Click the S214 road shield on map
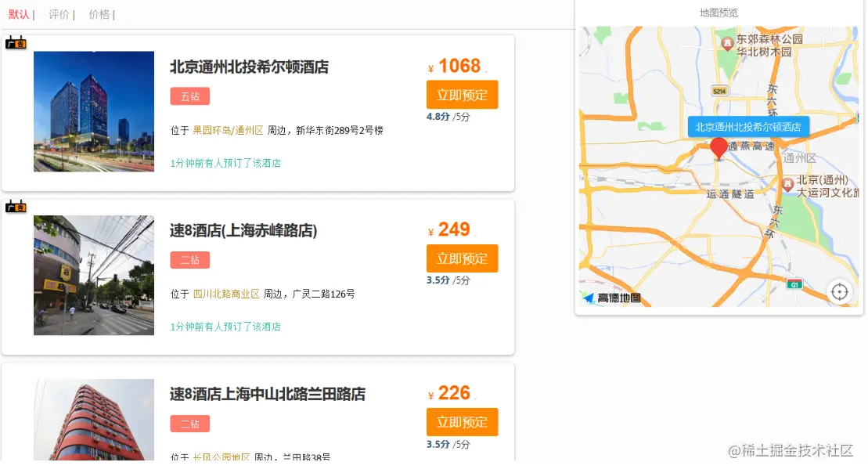The width and height of the screenshot is (868, 473). pyautogui.click(x=719, y=92)
